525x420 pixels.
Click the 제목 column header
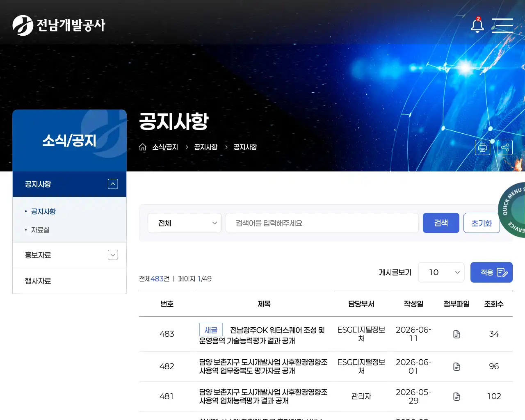pyautogui.click(x=264, y=304)
